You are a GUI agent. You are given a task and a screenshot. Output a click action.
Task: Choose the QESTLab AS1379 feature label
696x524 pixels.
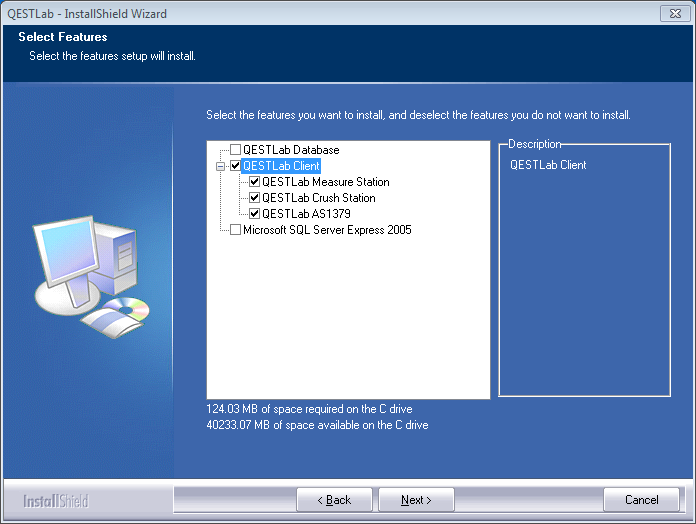pos(306,214)
